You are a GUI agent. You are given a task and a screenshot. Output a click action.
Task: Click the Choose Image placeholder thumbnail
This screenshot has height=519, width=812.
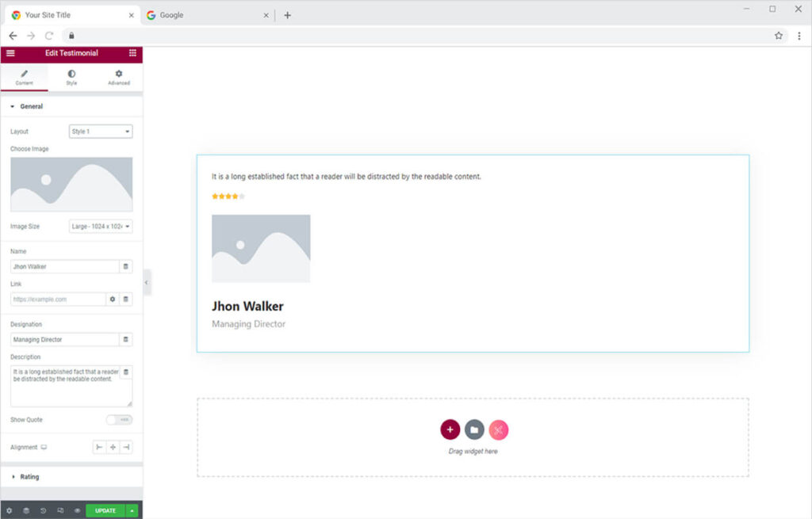pyautogui.click(x=71, y=184)
